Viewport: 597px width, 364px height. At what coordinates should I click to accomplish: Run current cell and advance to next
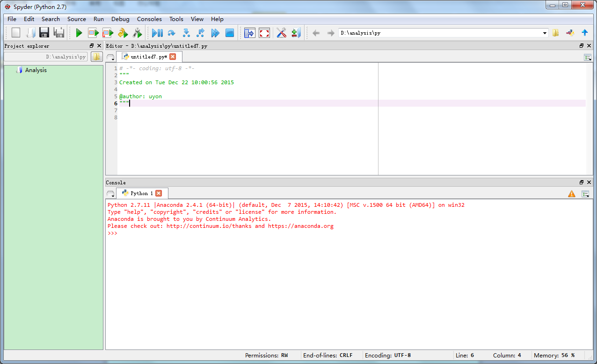point(108,33)
